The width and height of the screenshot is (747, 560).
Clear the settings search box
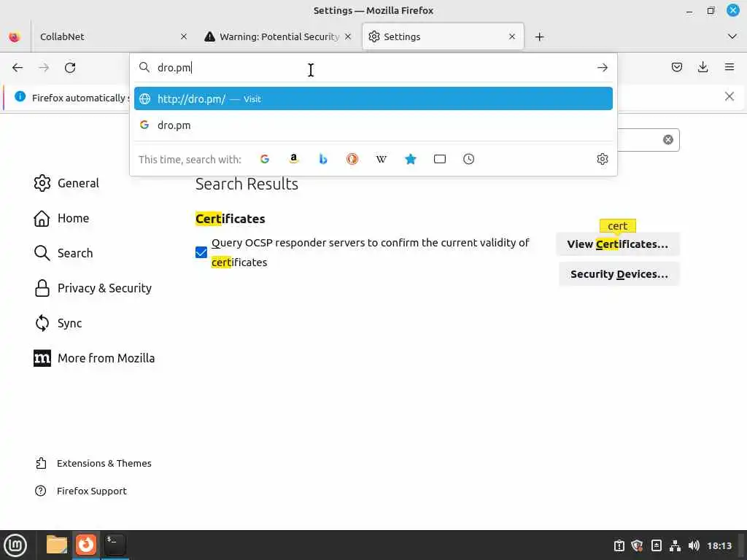tap(668, 139)
